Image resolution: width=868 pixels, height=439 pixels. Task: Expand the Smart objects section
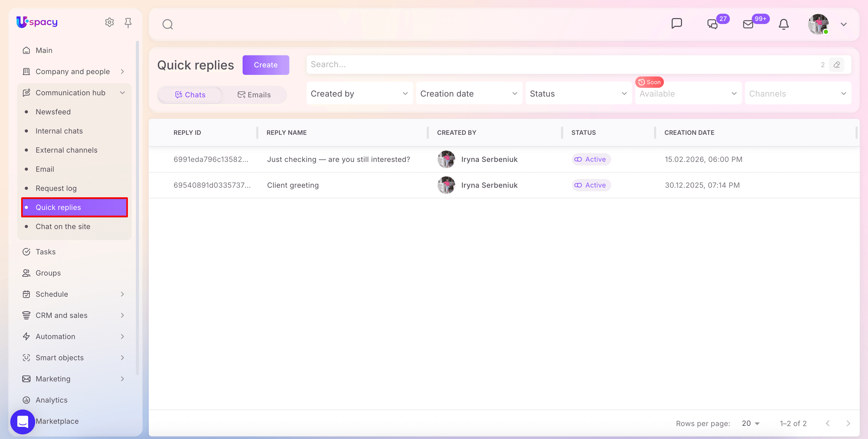[x=74, y=358]
